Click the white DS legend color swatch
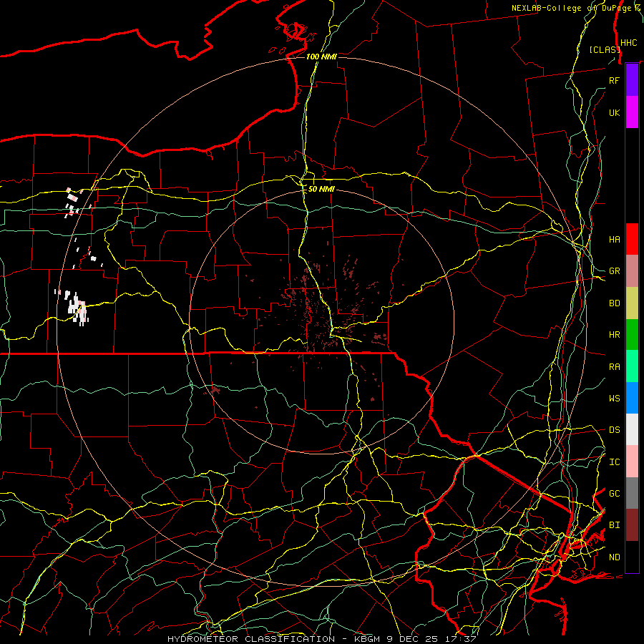This screenshot has width=644, height=644. [632, 429]
